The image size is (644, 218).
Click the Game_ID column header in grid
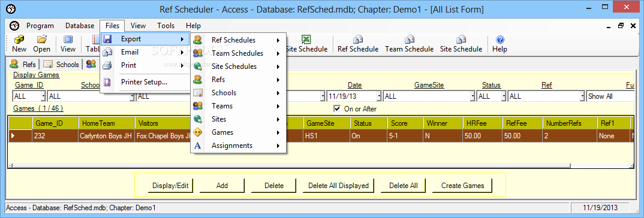55,123
